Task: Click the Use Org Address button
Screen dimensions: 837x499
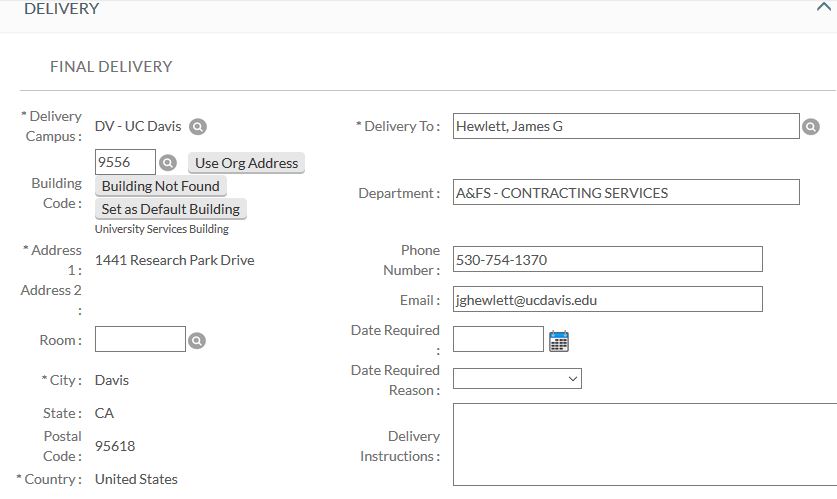Action: coord(246,163)
